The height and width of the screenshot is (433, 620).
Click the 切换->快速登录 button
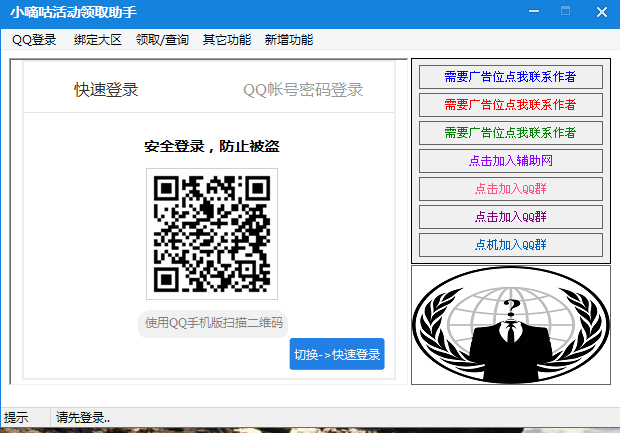point(337,354)
